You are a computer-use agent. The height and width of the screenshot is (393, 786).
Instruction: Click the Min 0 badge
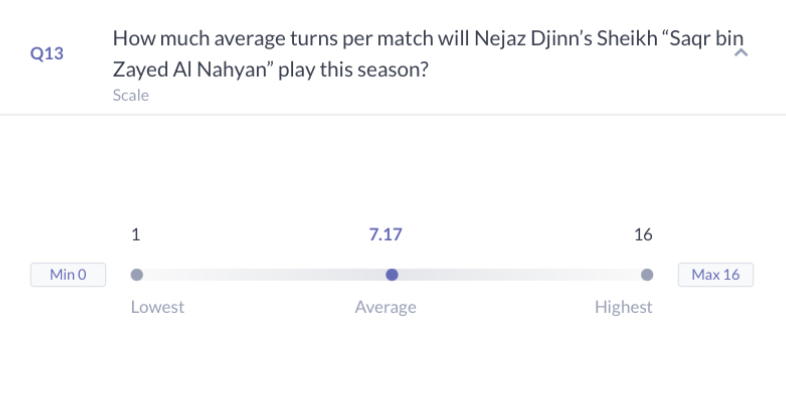(68, 275)
